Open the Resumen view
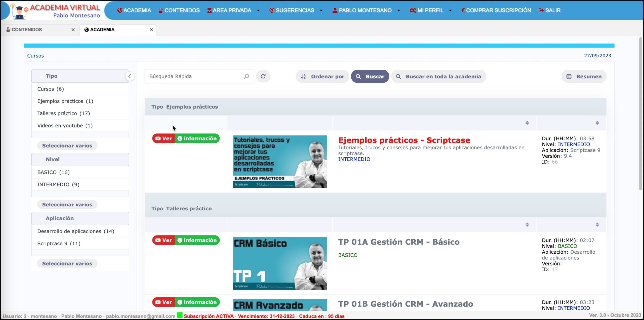This screenshot has width=644, height=320. click(584, 76)
